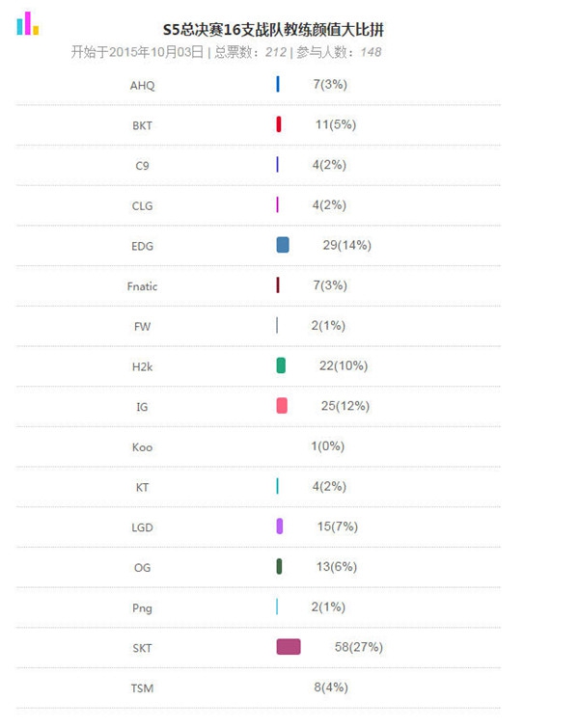Screen dimensions: 579x728
Task: Click the dark green OG vote bar
Action: (279, 566)
